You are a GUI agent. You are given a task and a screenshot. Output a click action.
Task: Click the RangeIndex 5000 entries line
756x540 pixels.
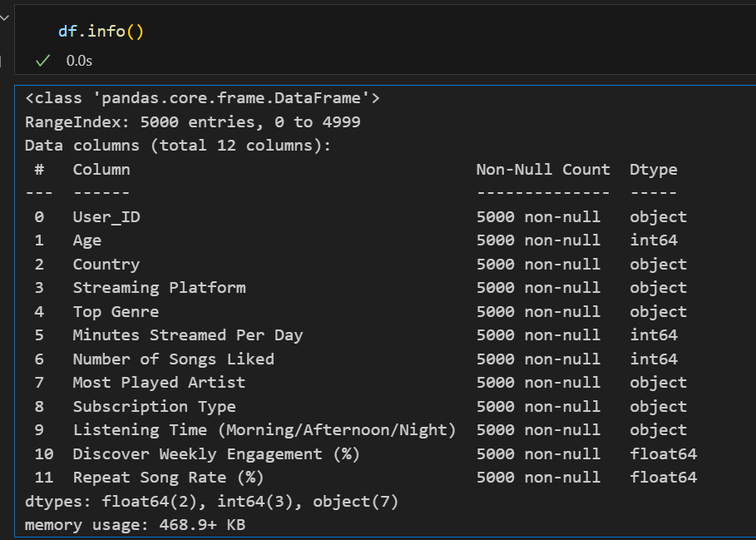tap(193, 122)
